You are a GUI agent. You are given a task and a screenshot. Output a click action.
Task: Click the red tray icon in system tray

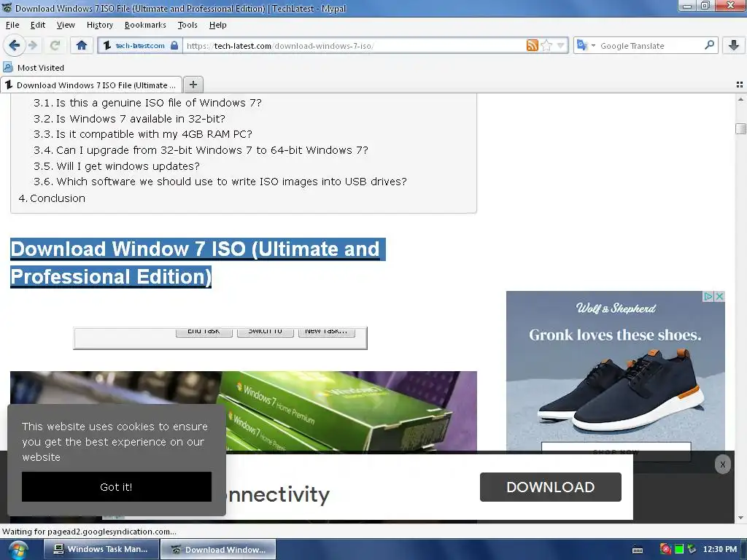[665, 549]
